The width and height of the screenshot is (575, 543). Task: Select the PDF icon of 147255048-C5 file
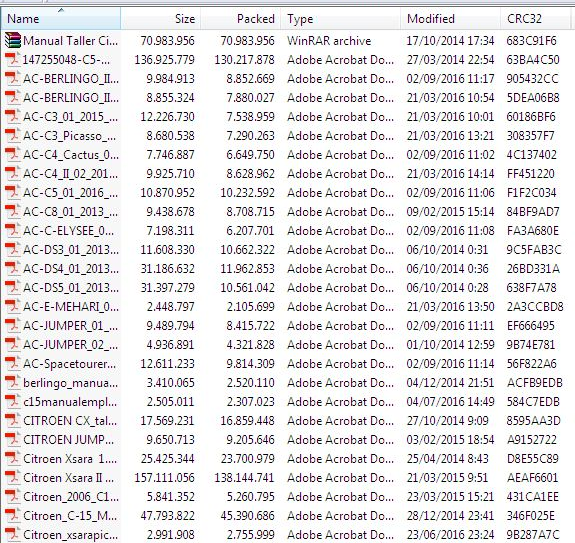[x=12, y=59]
